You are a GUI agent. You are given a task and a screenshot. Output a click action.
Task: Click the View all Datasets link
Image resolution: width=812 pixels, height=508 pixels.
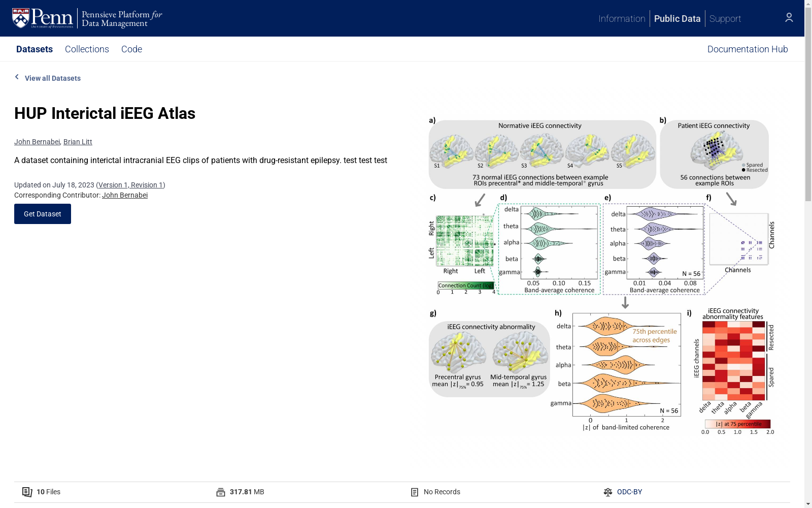click(x=53, y=78)
